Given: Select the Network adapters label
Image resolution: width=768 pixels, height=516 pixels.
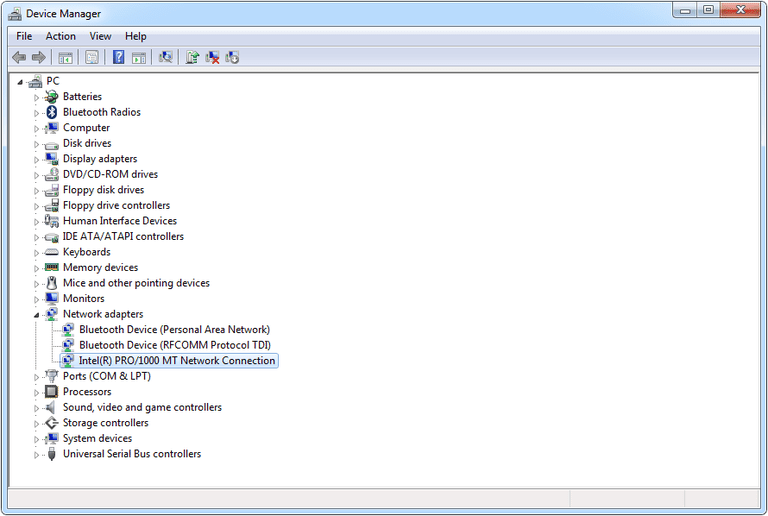Looking at the screenshot, I should [x=103, y=314].
